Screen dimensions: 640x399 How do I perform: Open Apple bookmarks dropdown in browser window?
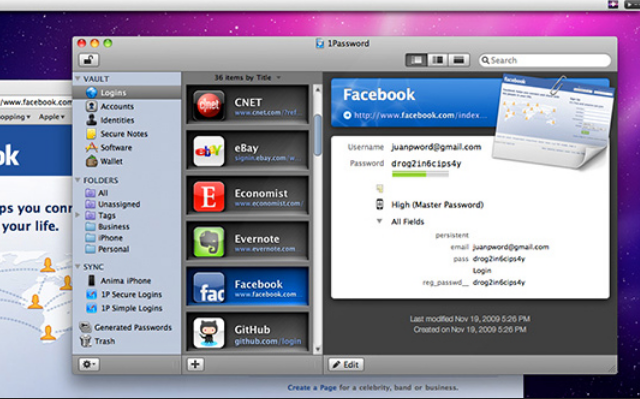point(51,117)
